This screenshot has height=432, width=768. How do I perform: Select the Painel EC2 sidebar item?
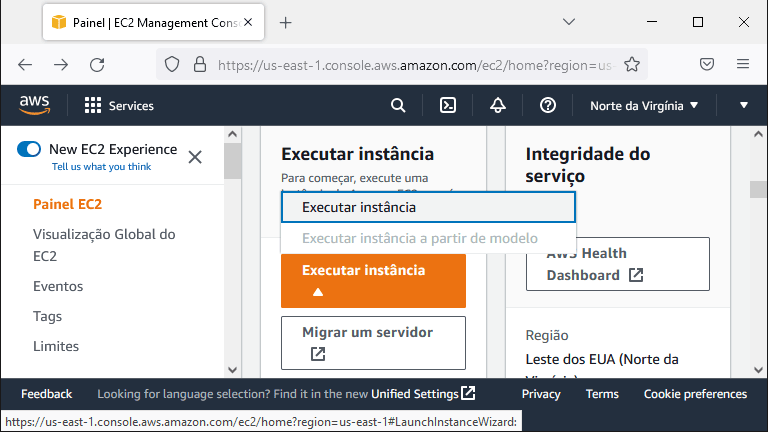click(68, 204)
